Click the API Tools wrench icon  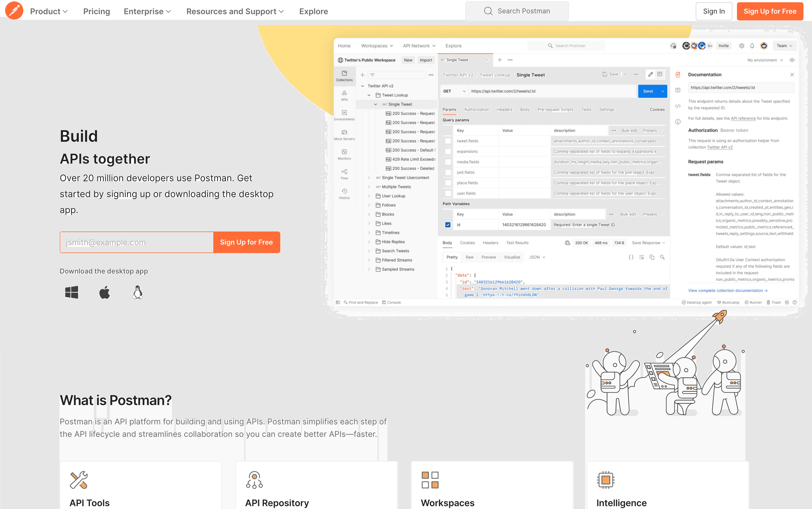[x=78, y=480]
